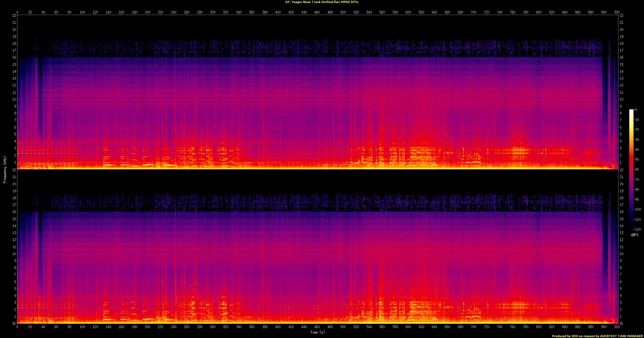Viewport: 644px width, 338px height.
Task: Click lower channel's left 19 kHz axis label
Action: 14,191
